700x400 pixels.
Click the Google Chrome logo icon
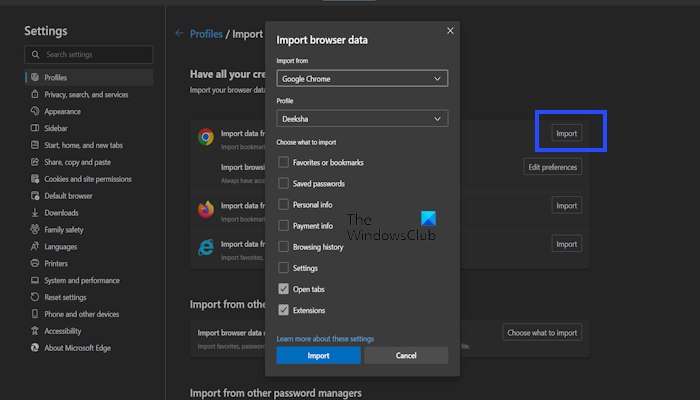pyautogui.click(x=206, y=137)
